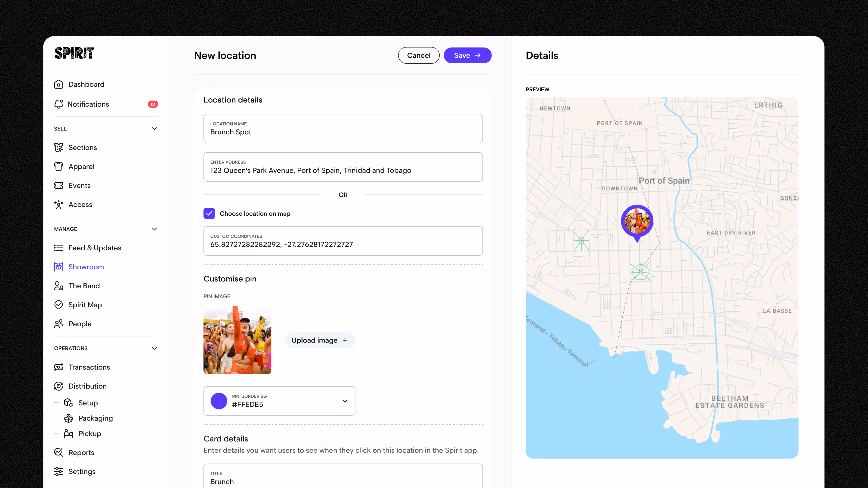Click the purple pin border color swatch
The image size is (868, 488).
[x=219, y=401]
